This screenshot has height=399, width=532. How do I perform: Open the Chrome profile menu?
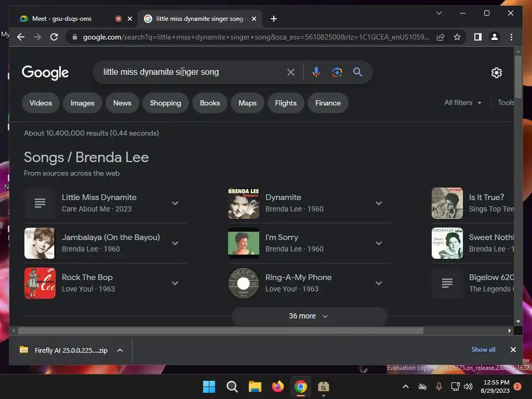point(495,37)
